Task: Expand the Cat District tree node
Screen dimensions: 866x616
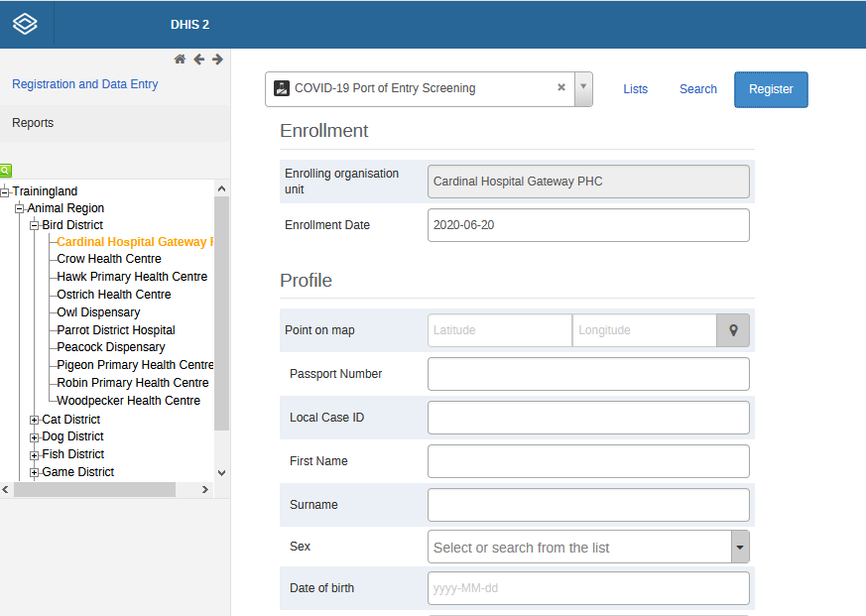Action: pos(35,420)
